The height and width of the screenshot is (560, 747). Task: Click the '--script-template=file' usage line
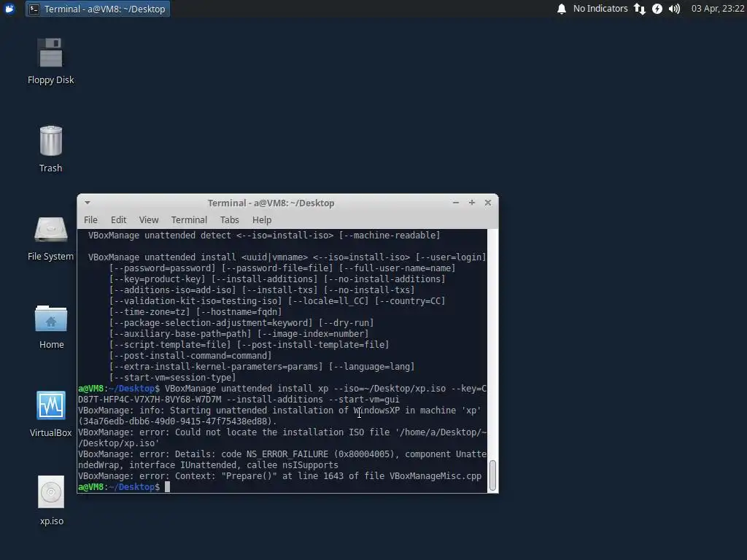[249, 345]
